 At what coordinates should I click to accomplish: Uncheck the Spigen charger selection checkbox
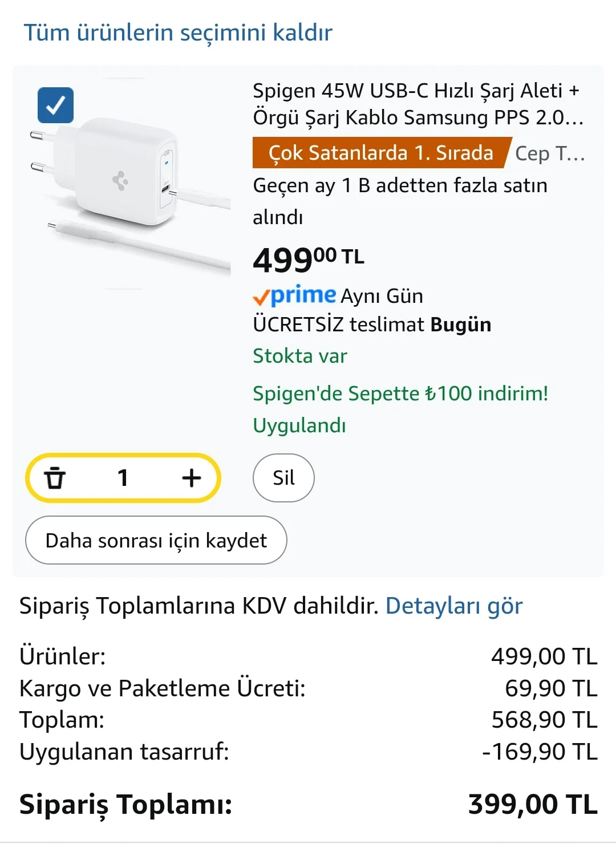tap(55, 106)
